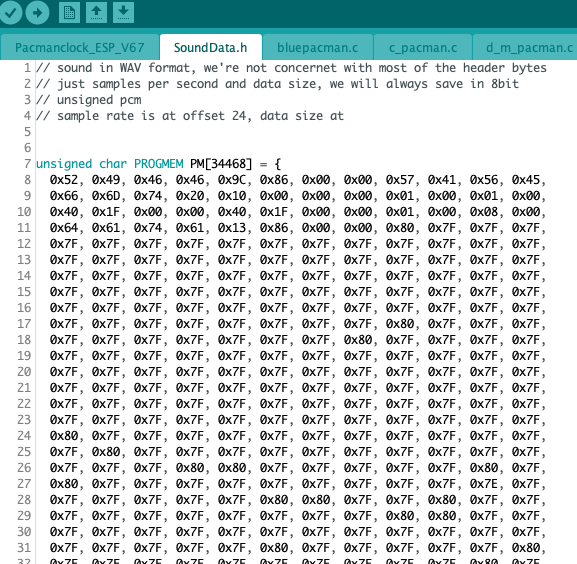Click the New sketch icon
The image size is (577, 564).
[69, 13]
